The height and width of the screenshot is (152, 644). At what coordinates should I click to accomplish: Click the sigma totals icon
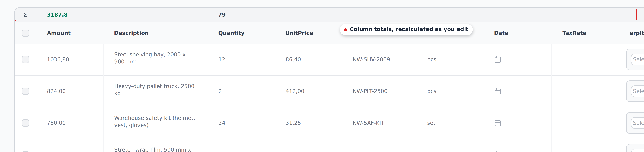click(x=25, y=15)
